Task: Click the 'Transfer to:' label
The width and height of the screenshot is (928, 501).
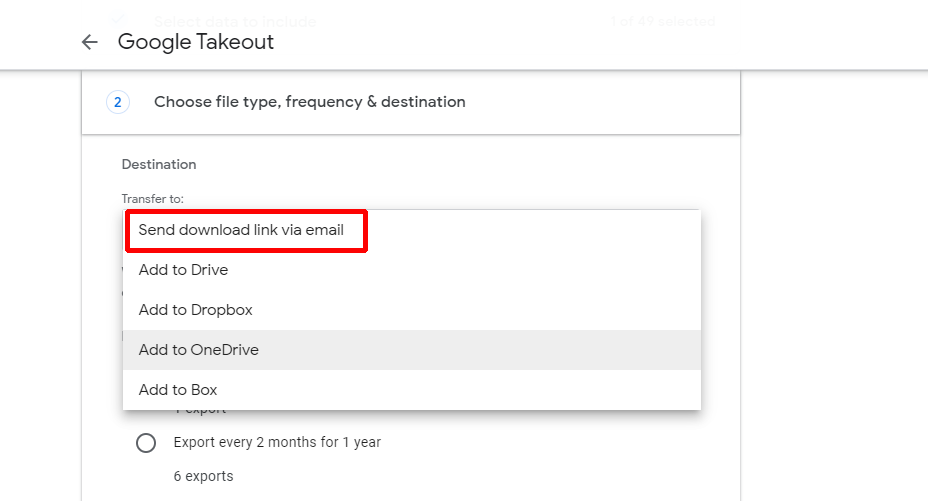Action: click(153, 199)
